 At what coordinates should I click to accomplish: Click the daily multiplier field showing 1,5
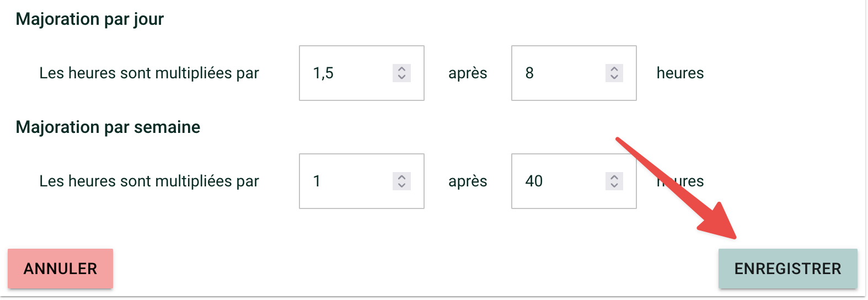coord(347,73)
